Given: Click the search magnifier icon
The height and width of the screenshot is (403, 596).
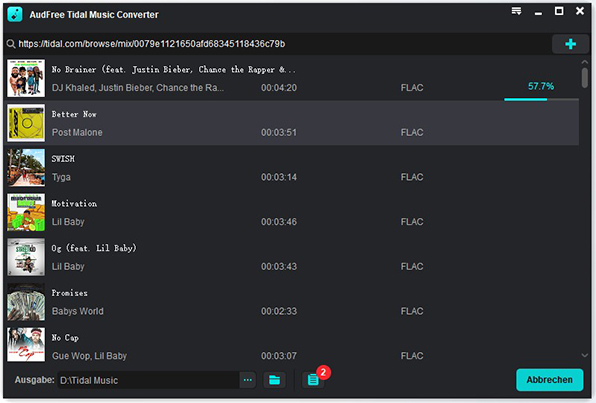Looking at the screenshot, I should coord(11,44).
